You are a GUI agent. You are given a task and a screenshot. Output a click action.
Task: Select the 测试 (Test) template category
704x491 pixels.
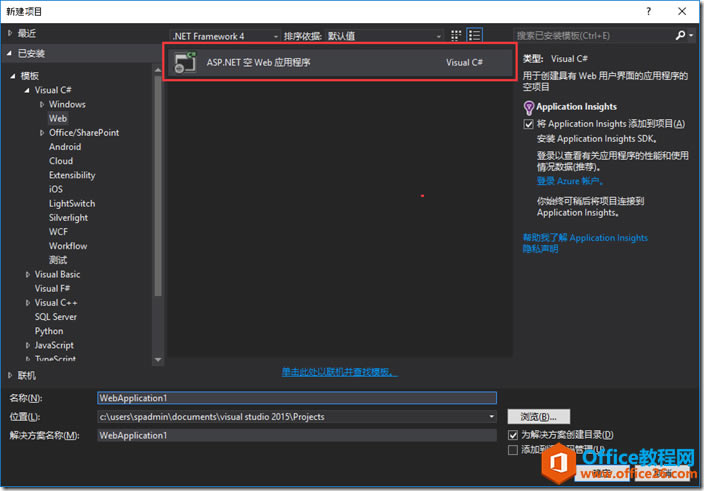point(58,260)
